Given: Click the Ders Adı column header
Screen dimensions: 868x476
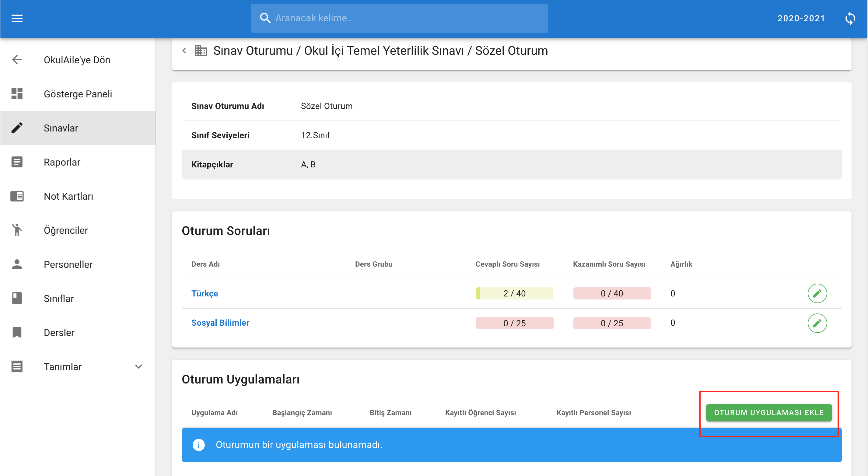Looking at the screenshot, I should 205,264.
